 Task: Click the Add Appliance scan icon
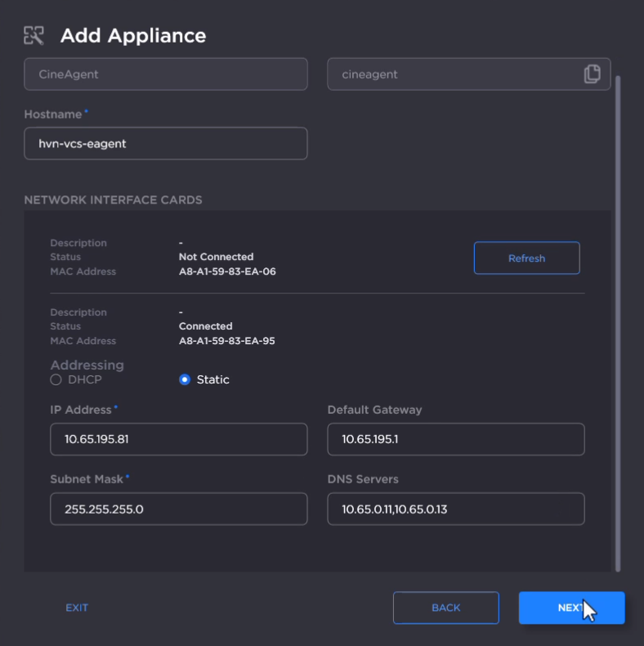[x=34, y=35]
